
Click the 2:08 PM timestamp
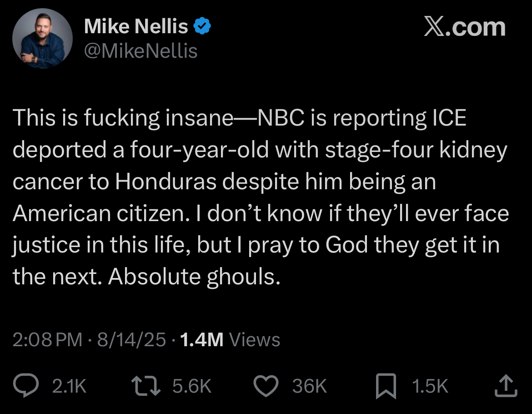click(48, 339)
